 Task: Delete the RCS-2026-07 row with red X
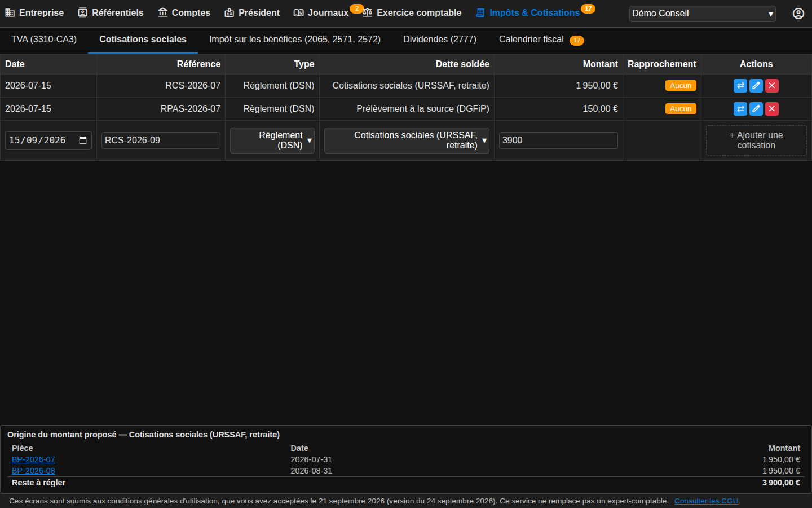(772, 86)
